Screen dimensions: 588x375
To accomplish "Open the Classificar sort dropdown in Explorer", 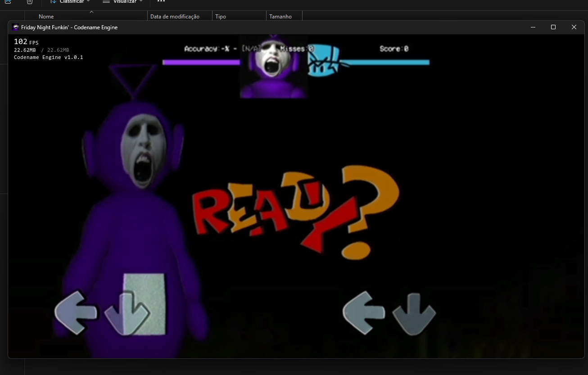I will pos(70,2).
